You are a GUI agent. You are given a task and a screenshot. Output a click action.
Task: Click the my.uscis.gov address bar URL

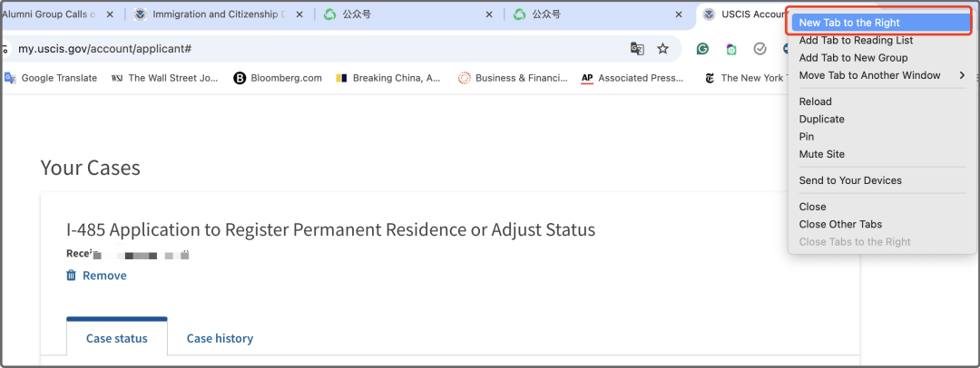coord(104,49)
